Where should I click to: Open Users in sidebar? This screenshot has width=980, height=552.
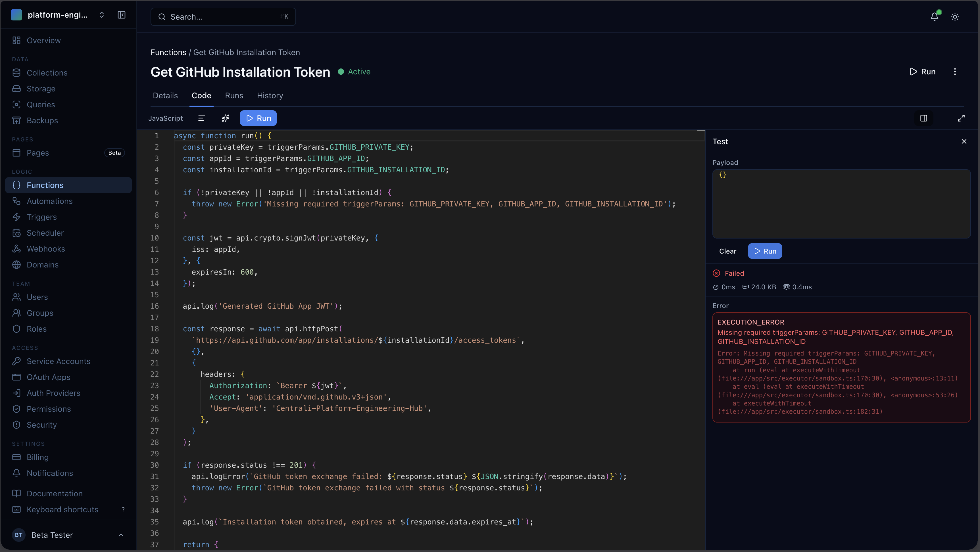[x=68, y=297]
